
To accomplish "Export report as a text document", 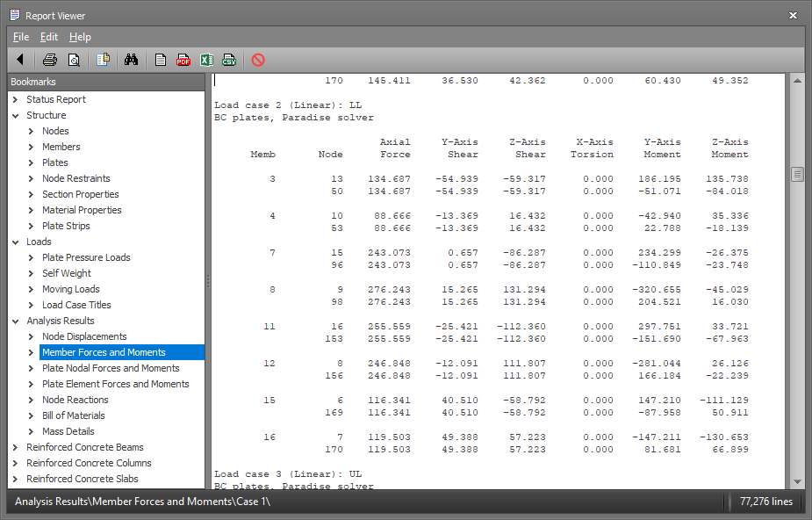I will pyautogui.click(x=161, y=60).
